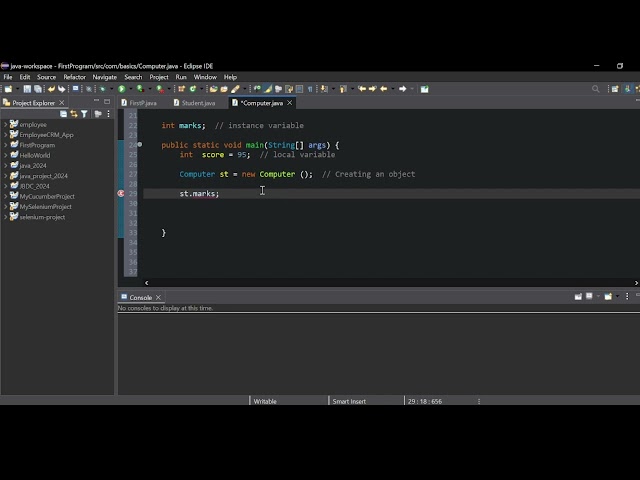This screenshot has height=480, width=640.
Task: Click the Open Perspective icon
Action: point(615,89)
